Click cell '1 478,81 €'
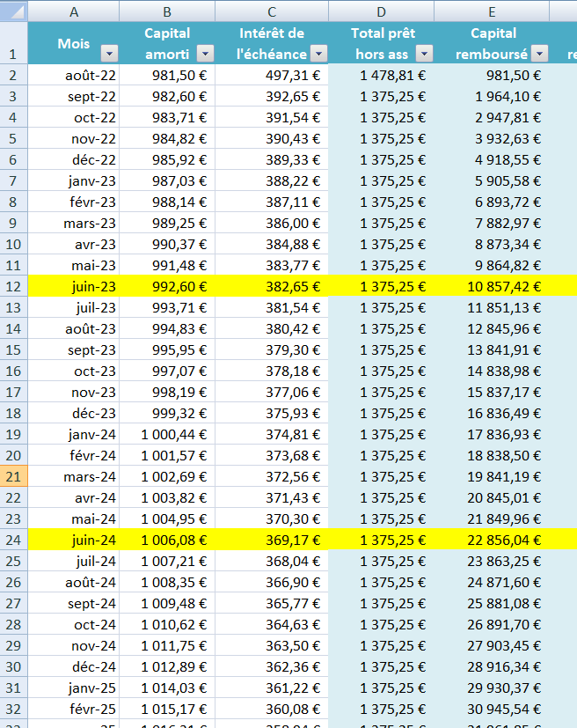Image resolution: width=577 pixels, height=728 pixels. pos(381,75)
